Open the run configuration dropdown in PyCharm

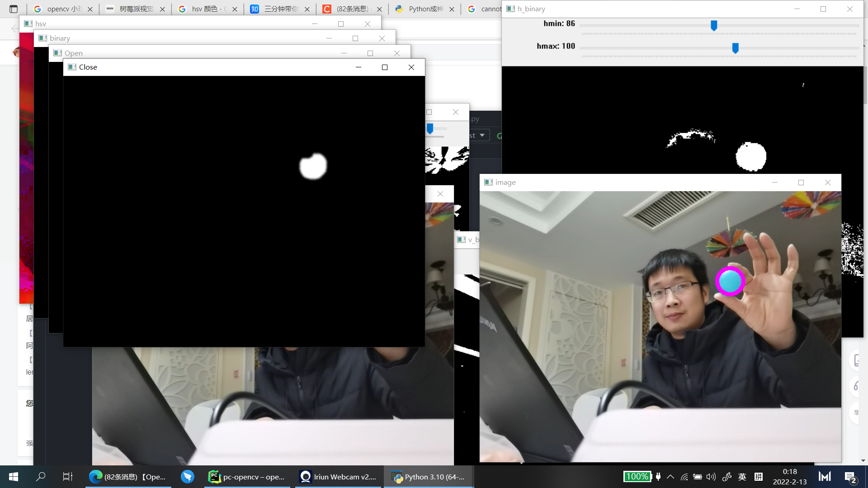(x=482, y=135)
